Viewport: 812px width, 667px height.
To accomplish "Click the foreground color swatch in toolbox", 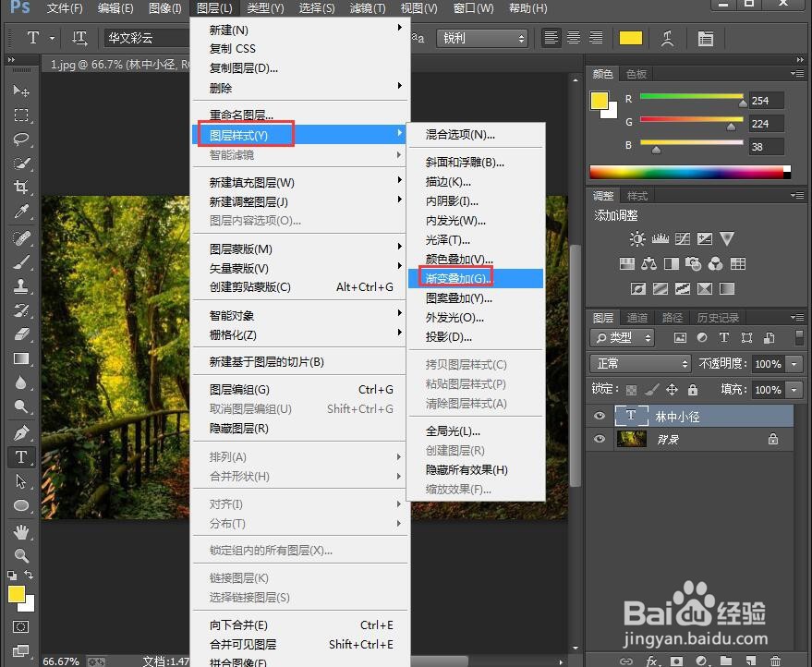I will coord(17,595).
